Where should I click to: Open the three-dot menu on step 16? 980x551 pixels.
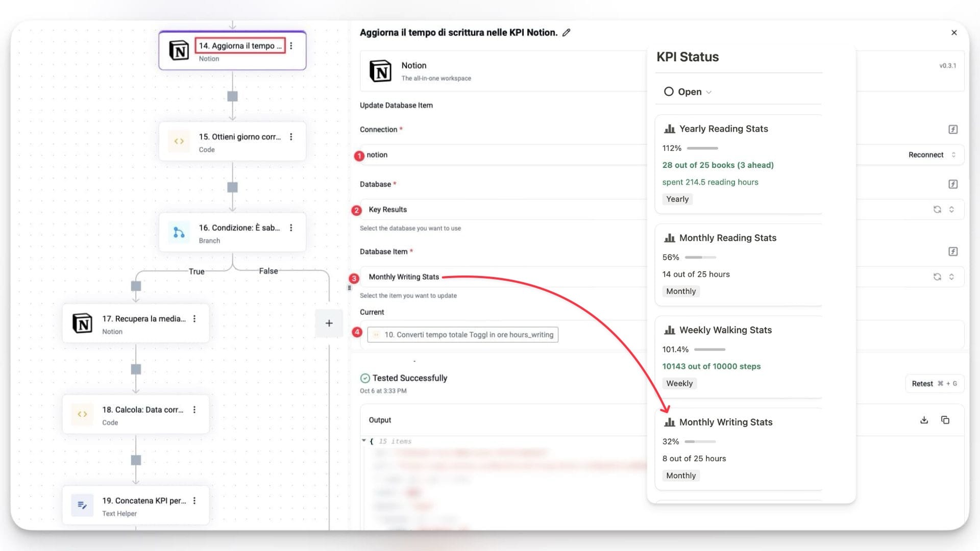[291, 228]
